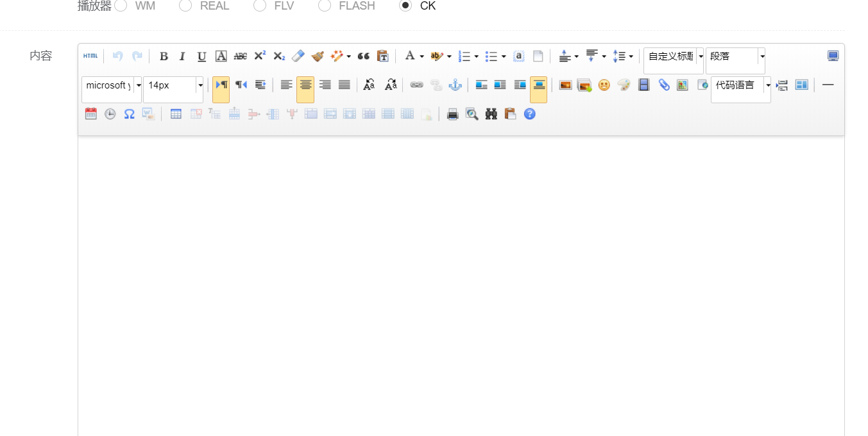
Task: Click paste as plain text icon
Action: (x=382, y=56)
